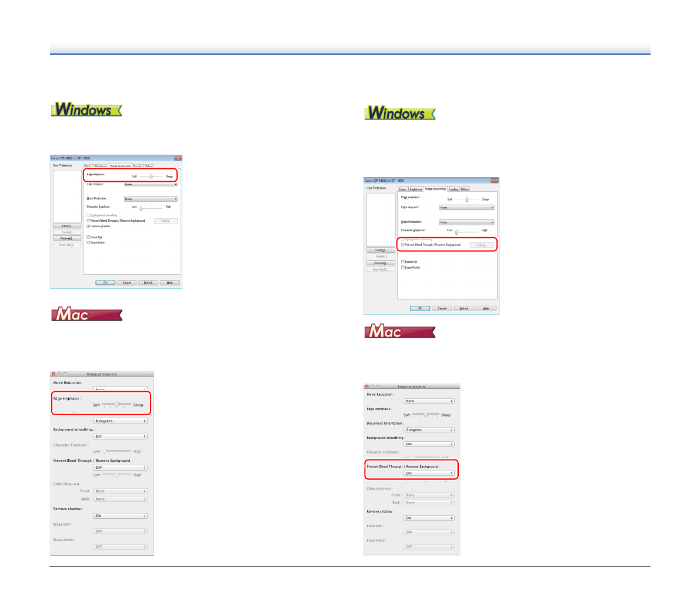Uncheck the Remove shadow checkbox
Image resolution: width=700 pixels, height=600 pixels.
88,226
